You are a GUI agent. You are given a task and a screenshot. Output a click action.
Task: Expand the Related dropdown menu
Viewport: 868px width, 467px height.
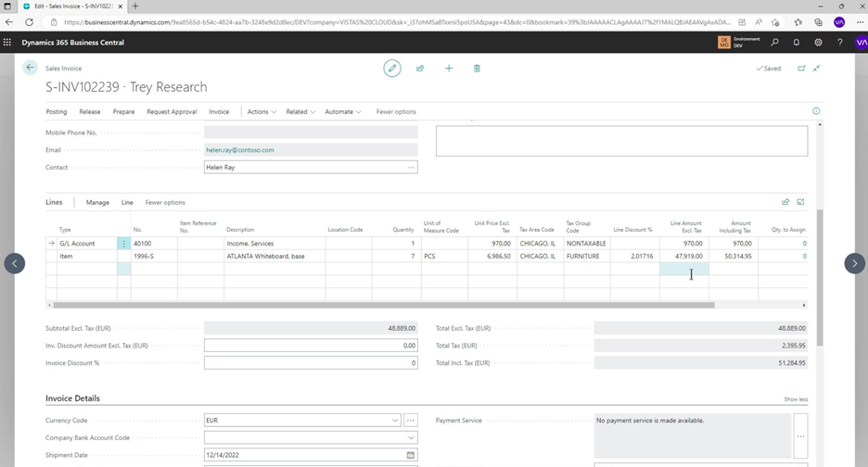pyautogui.click(x=300, y=112)
